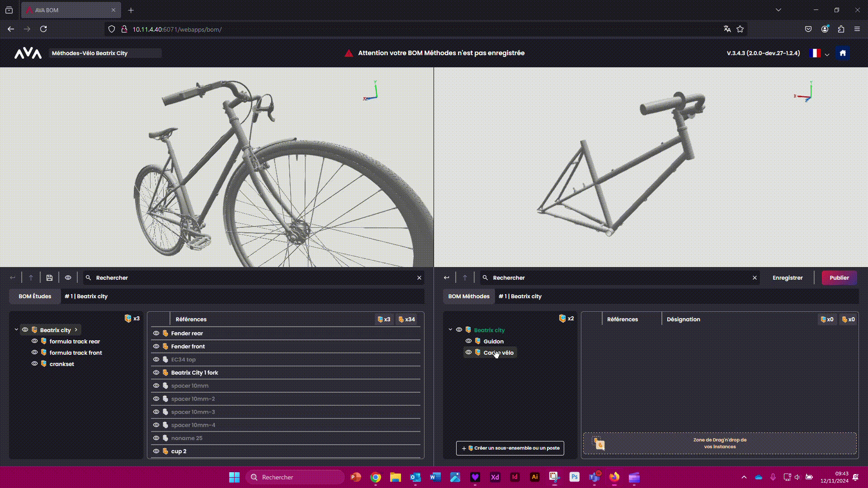Toggle visibility of Fender rear
This screenshot has width=868, height=488.
(x=156, y=333)
